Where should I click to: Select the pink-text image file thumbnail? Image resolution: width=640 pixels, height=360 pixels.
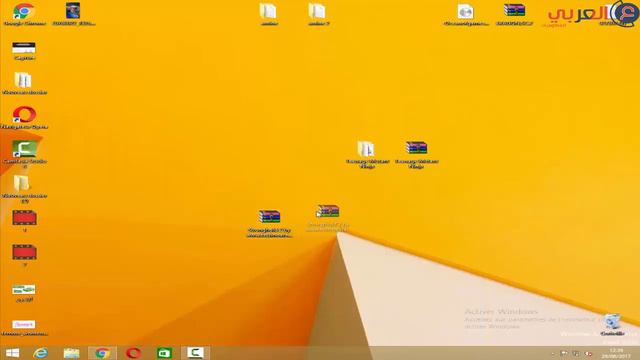tap(24, 324)
